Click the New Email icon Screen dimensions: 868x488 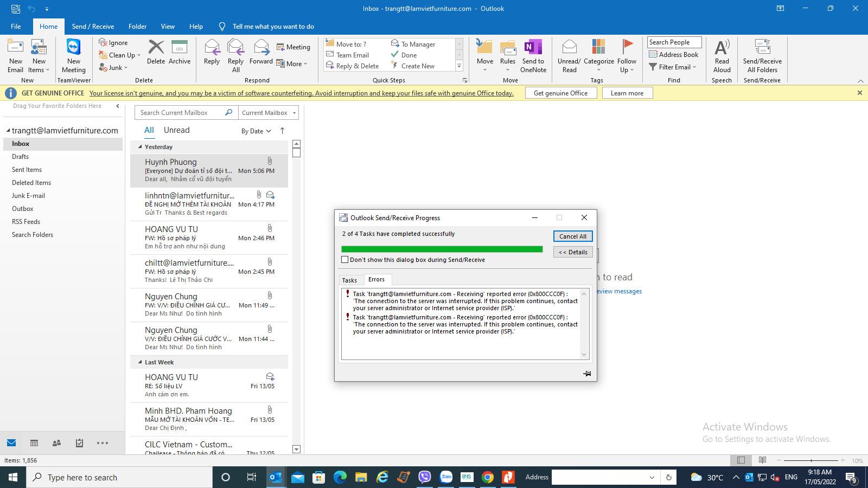pos(15,56)
